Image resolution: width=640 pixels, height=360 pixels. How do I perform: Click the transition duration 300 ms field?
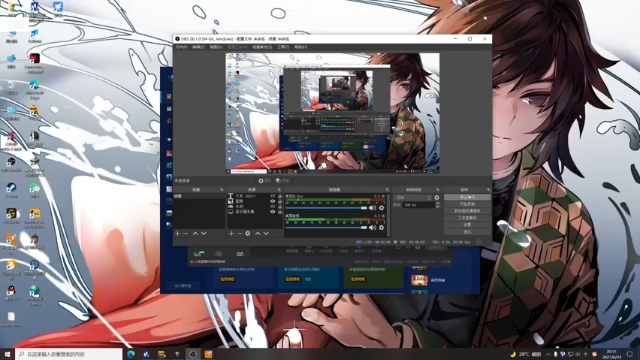418,205
